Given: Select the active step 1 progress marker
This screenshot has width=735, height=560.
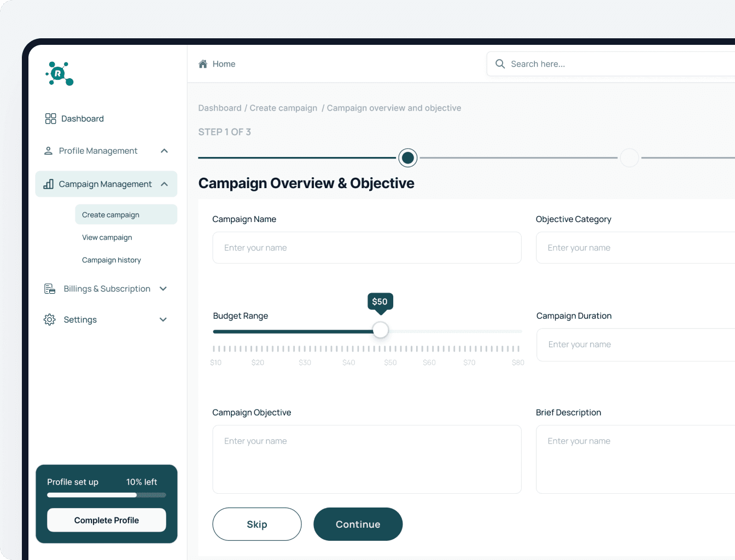Looking at the screenshot, I should [x=408, y=158].
